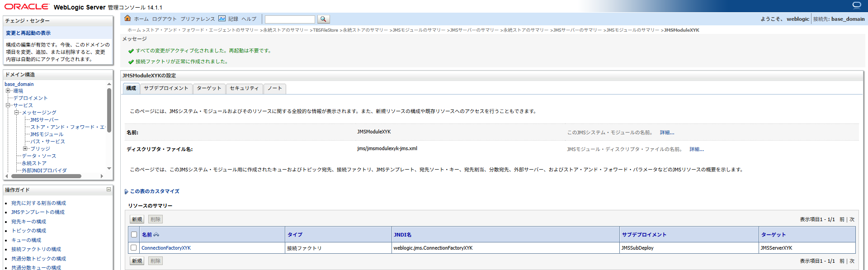
Task: Click upper 次 pagination link
Action: click(852, 219)
